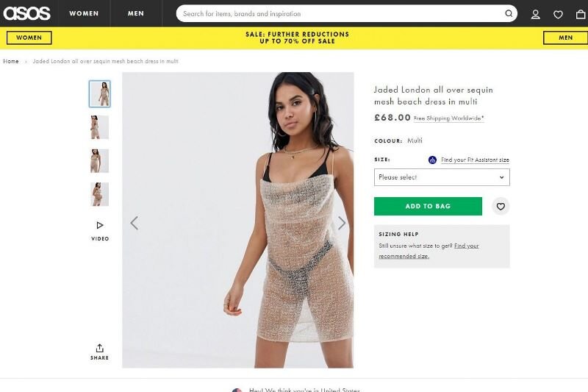Screen dimensions: 588x392
Task: Click the ASOS logo
Action: (x=26, y=13)
